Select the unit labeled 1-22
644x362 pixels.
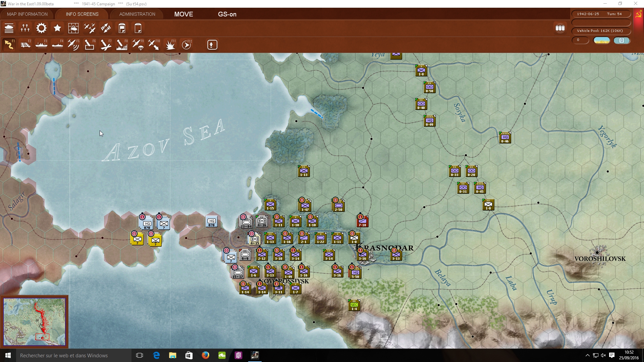click(x=321, y=238)
